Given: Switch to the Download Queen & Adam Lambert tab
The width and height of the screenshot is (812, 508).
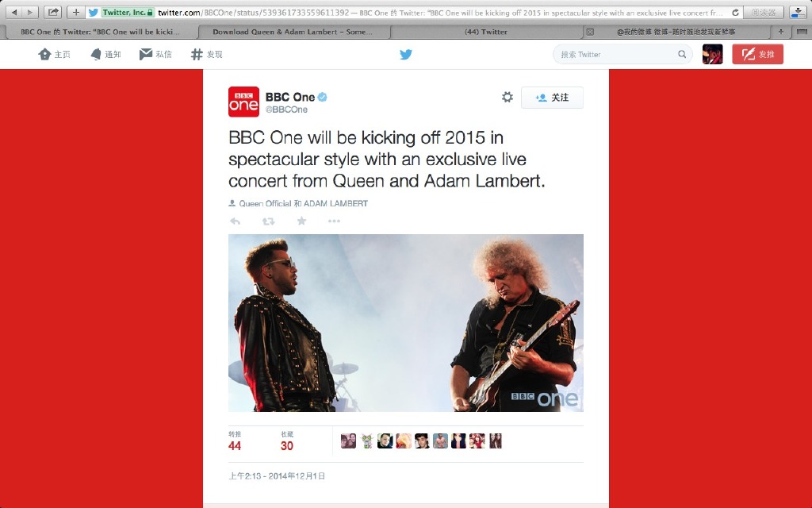Looking at the screenshot, I should click(x=293, y=32).
